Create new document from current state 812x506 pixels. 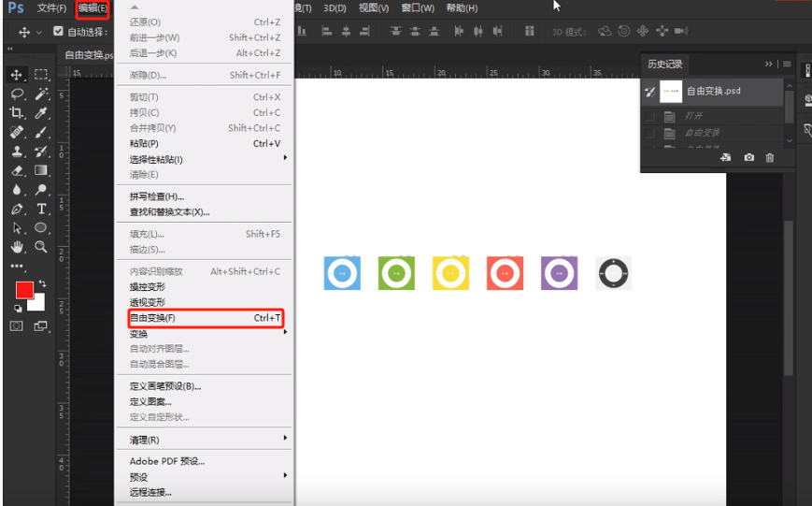[725, 158]
